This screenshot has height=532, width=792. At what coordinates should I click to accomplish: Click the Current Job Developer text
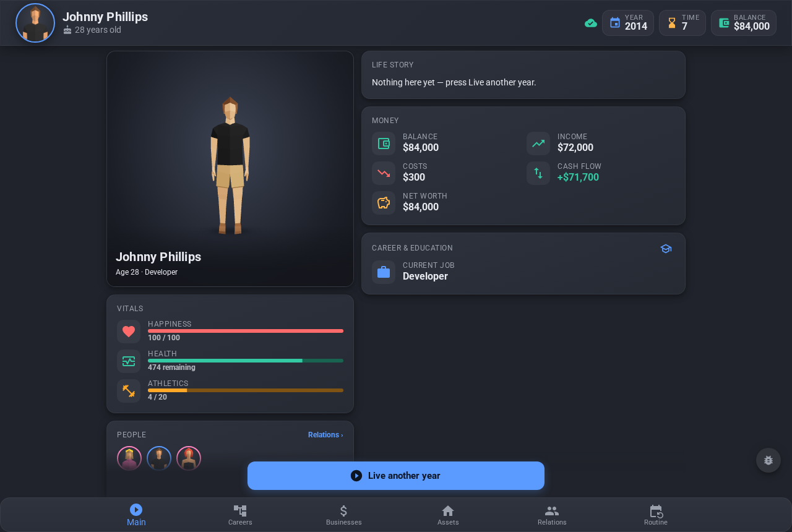pos(425,277)
